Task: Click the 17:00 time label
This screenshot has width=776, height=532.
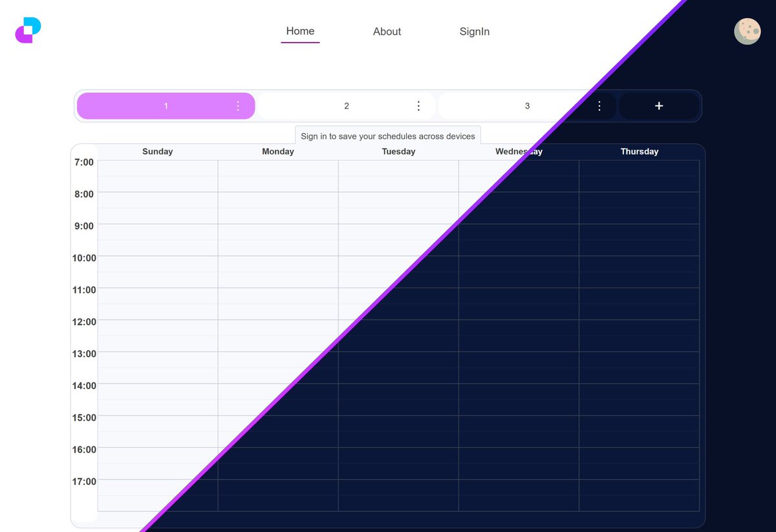Action: [84, 482]
